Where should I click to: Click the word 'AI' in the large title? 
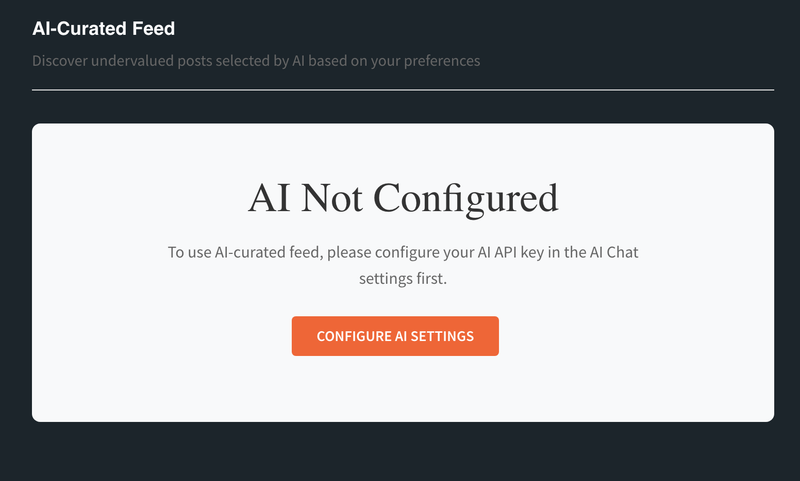[269, 197]
